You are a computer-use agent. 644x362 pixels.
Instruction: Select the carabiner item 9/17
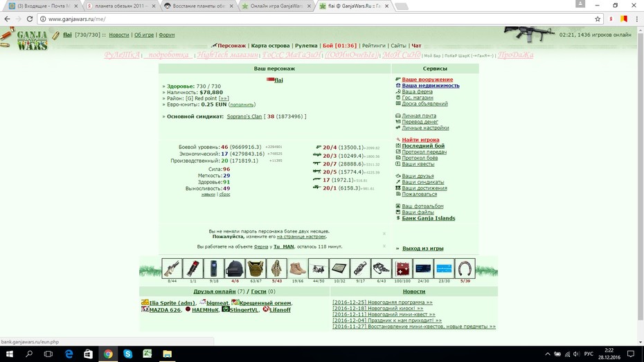coord(361,269)
